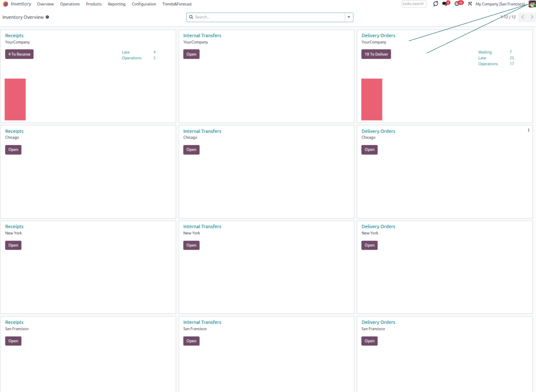Open the Configuration menu
This screenshot has height=392, width=536.
pos(144,4)
